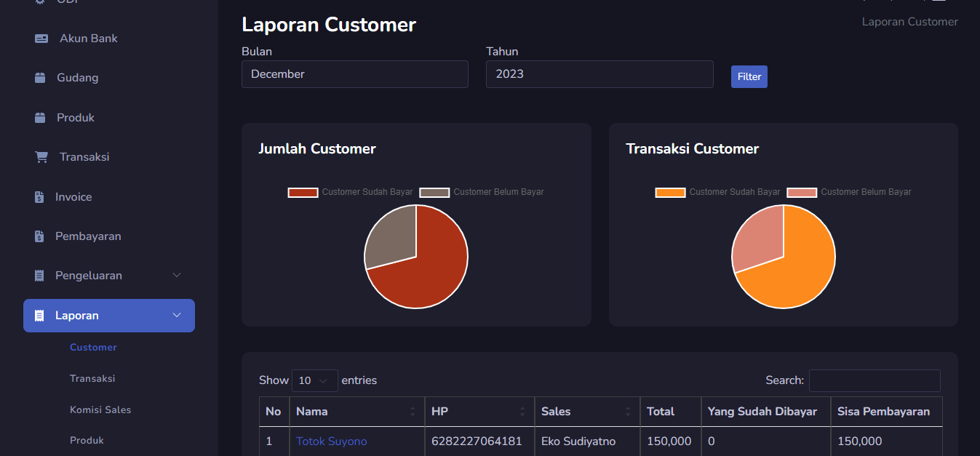Open the Tahun year dropdown
This screenshot has height=456, width=980.
point(599,74)
